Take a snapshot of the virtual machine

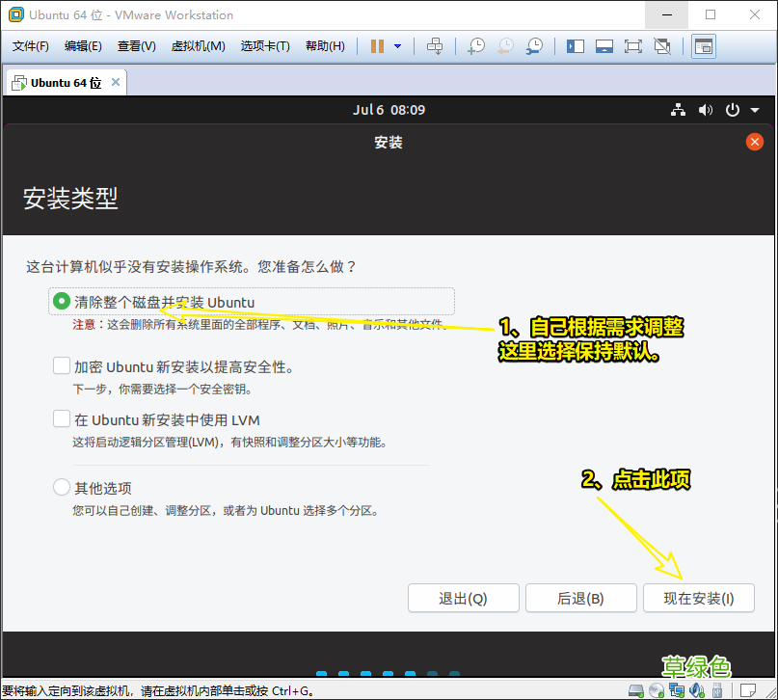[x=476, y=46]
